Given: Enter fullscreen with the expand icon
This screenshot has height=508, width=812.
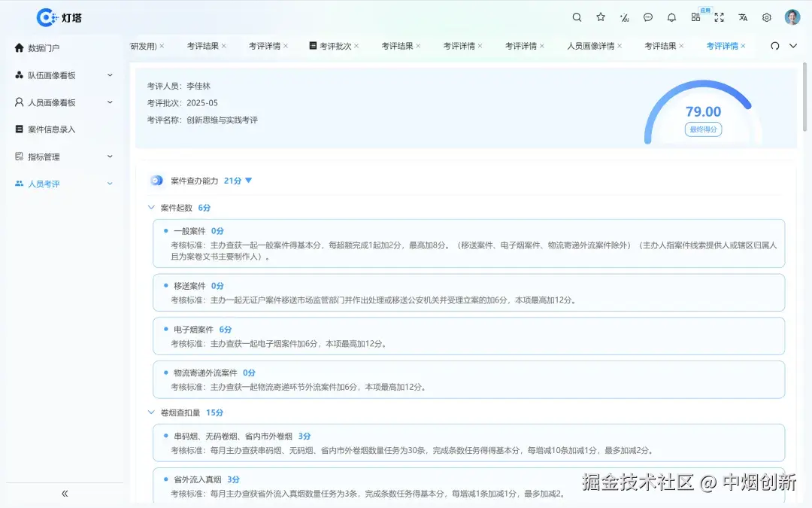Looking at the screenshot, I should tap(718, 17).
